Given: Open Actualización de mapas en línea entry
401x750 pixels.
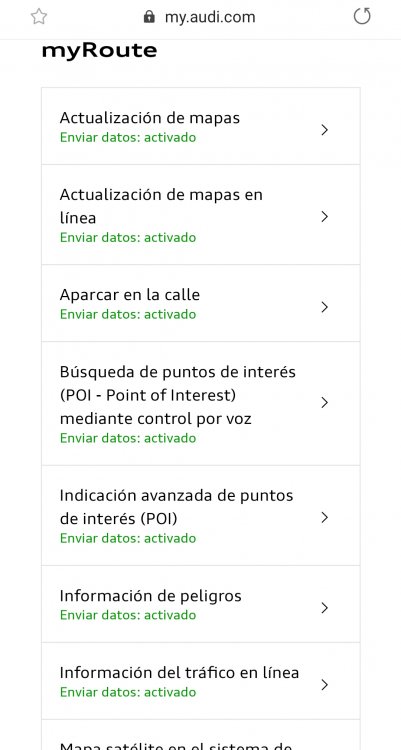Looking at the screenshot, I should coord(200,215).
